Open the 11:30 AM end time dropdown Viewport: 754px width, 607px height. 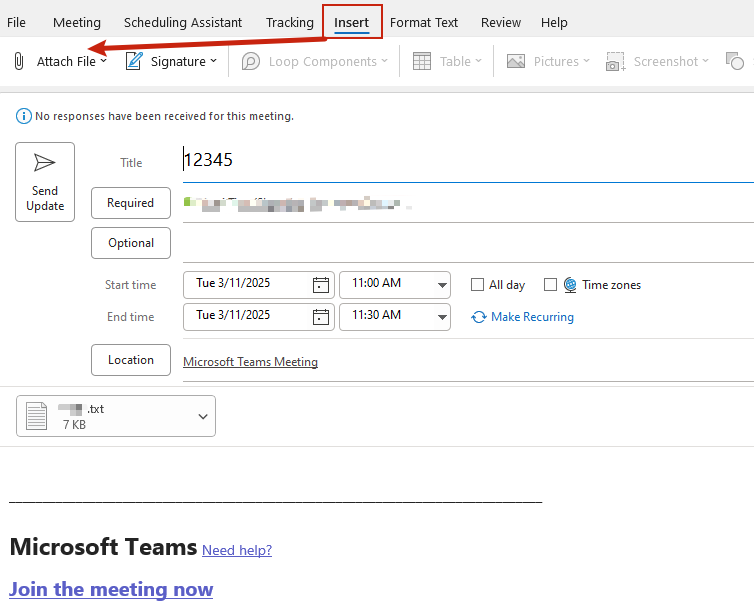(x=442, y=317)
